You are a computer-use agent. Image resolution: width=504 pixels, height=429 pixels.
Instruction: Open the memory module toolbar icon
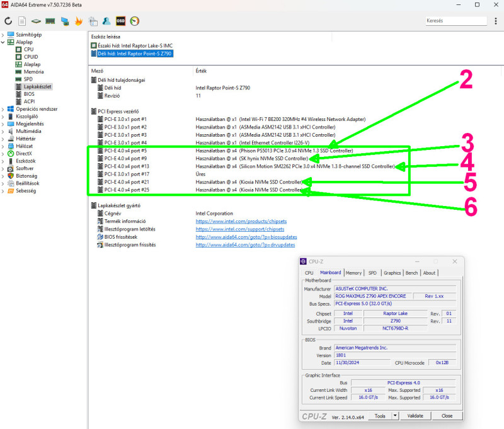(50, 21)
